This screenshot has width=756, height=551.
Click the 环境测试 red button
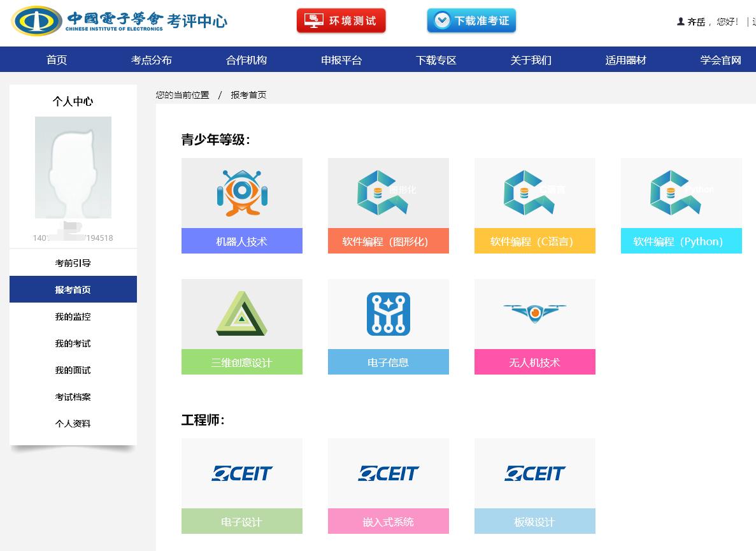coord(341,20)
